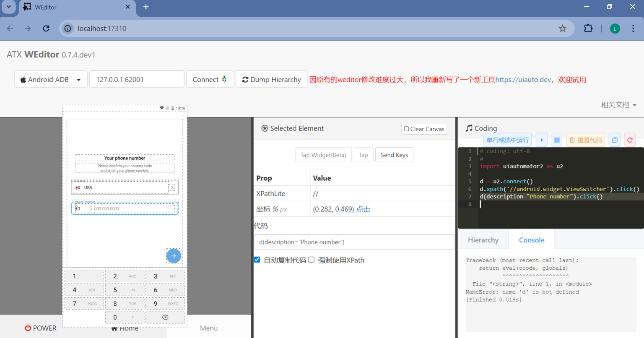Click the chevron beside USA country row
The height and width of the screenshot is (338, 644).
click(172, 187)
